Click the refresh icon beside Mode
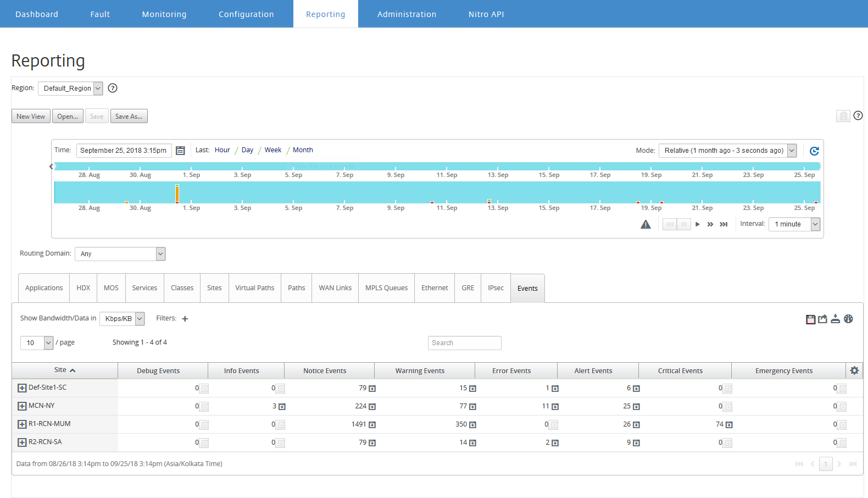The width and height of the screenshot is (868, 498). point(814,151)
